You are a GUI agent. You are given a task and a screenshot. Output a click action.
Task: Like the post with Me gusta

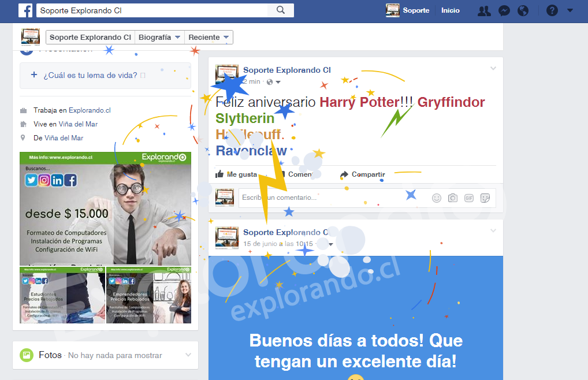point(236,174)
